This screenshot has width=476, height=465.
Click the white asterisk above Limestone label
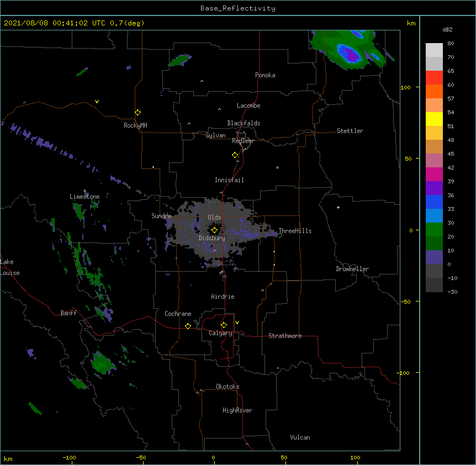pyautogui.click(x=85, y=191)
